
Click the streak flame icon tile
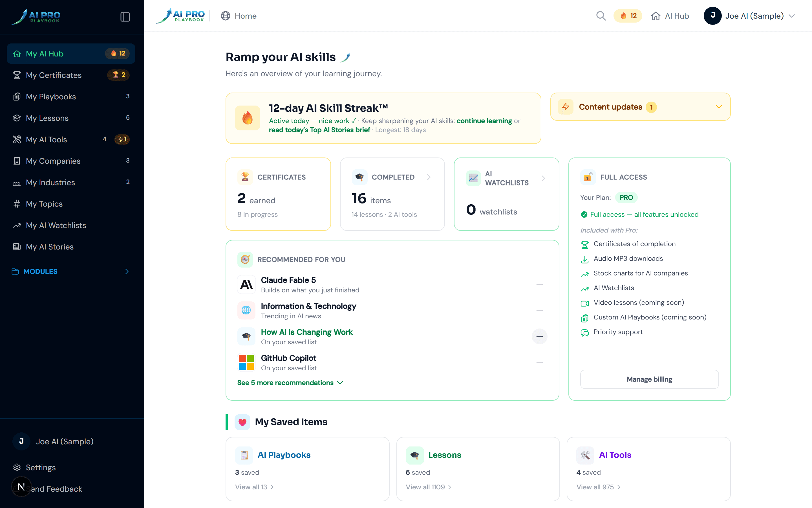click(248, 118)
